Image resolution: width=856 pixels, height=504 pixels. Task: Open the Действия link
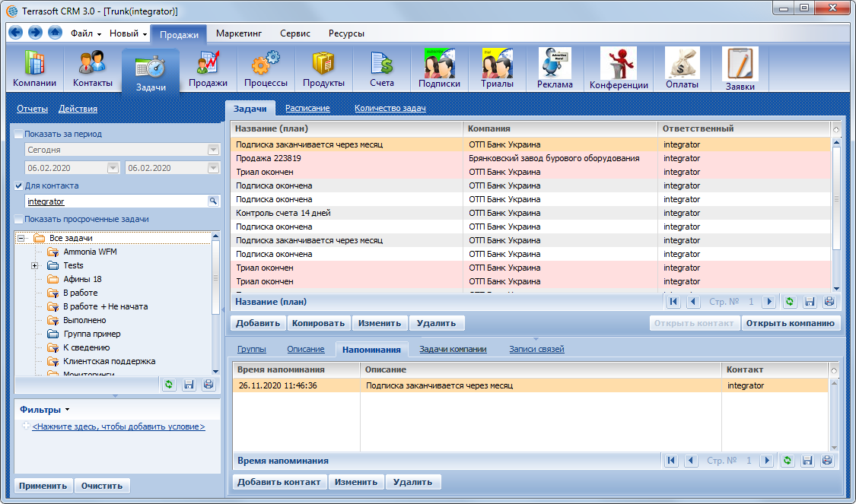click(x=78, y=109)
